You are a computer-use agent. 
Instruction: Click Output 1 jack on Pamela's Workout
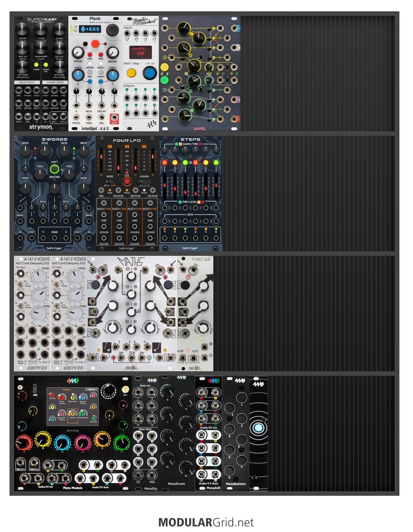(127, 98)
